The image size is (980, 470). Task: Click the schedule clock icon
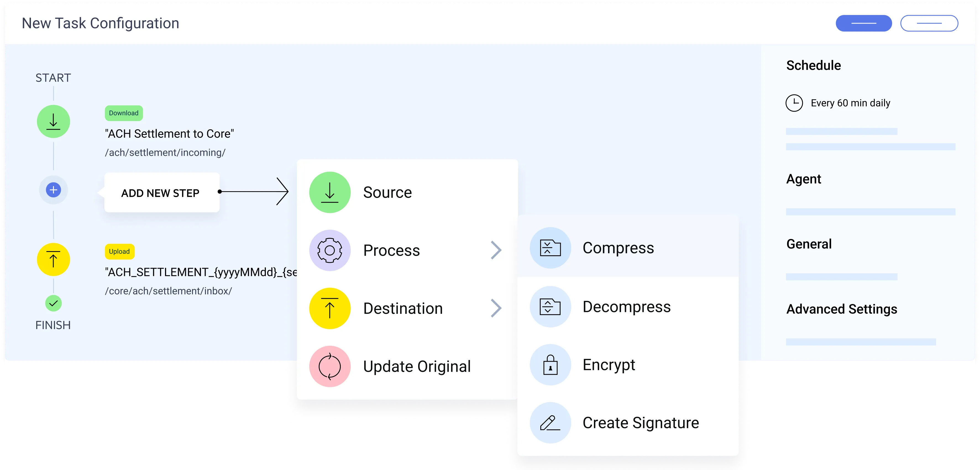click(794, 103)
